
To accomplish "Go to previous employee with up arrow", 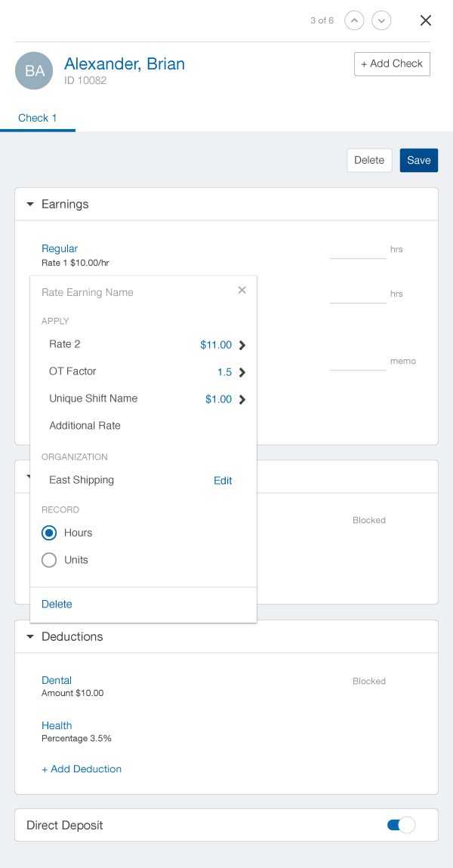I will pos(354,20).
